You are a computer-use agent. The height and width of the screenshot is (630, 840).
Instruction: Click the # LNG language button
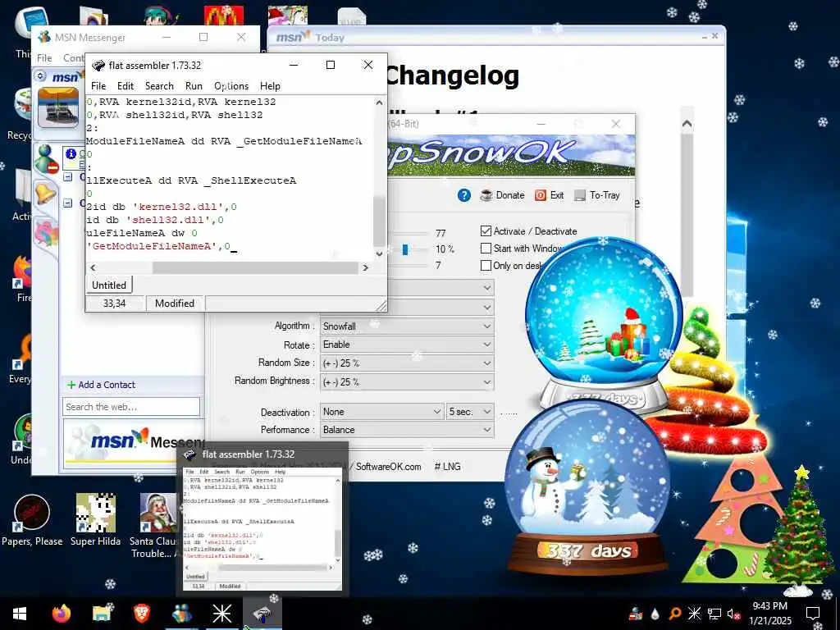tap(447, 467)
